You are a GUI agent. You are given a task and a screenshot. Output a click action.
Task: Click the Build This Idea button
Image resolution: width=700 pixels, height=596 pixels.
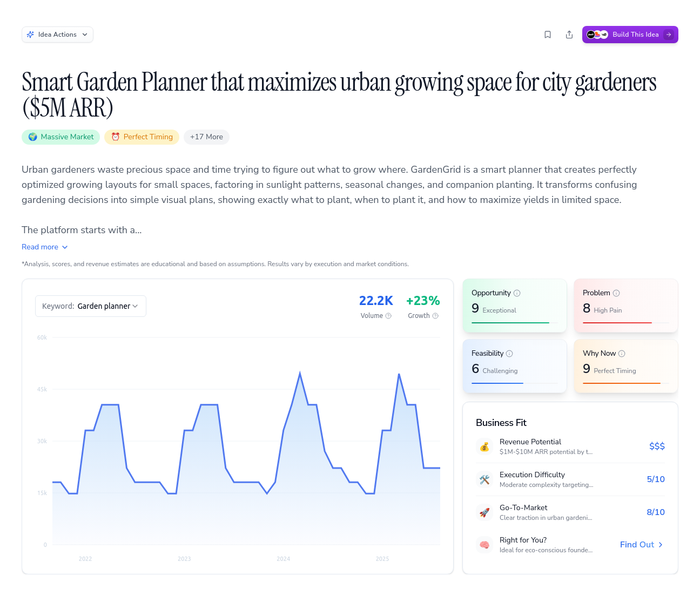tap(630, 35)
